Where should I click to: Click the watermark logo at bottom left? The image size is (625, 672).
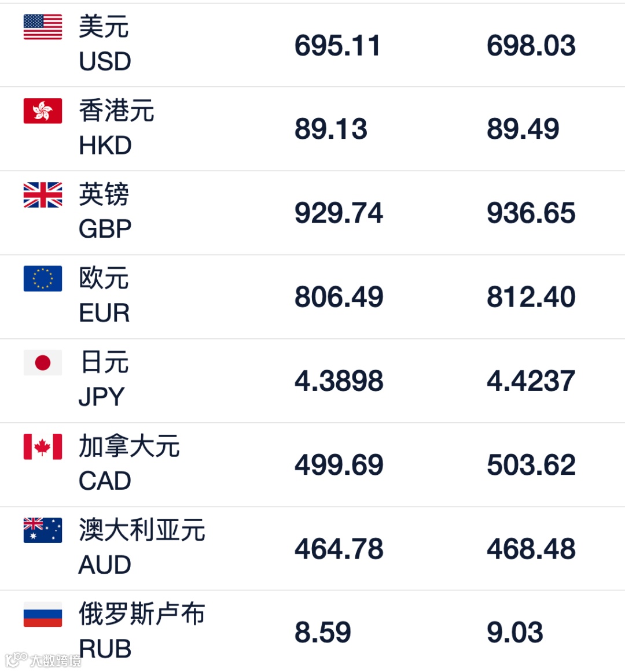[42, 660]
